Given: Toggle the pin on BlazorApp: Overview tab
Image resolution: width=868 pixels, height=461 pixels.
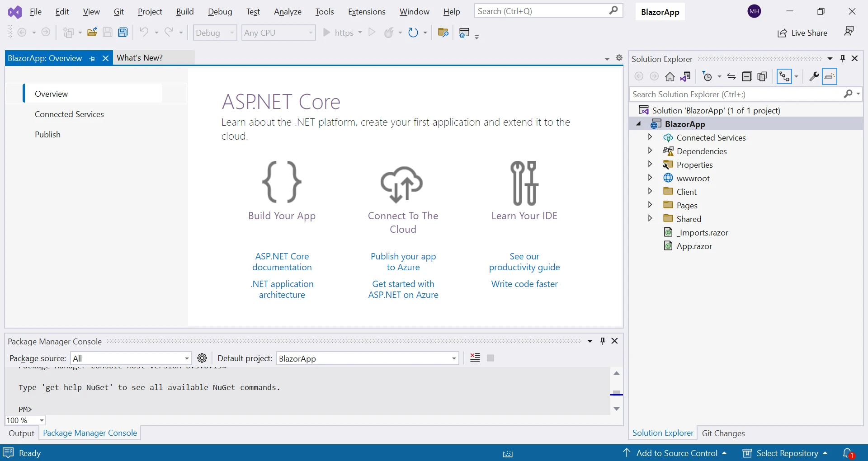Looking at the screenshot, I should pos(92,58).
